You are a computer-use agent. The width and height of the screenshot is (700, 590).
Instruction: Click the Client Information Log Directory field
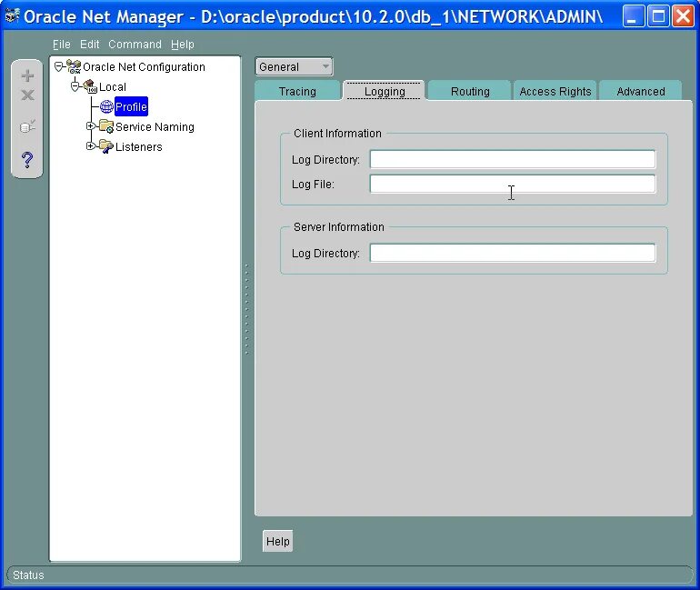point(513,159)
